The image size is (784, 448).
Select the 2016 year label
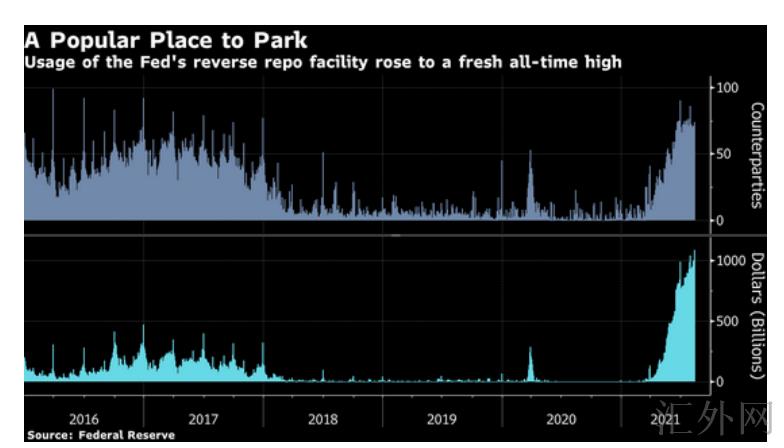pyautogui.click(x=83, y=418)
